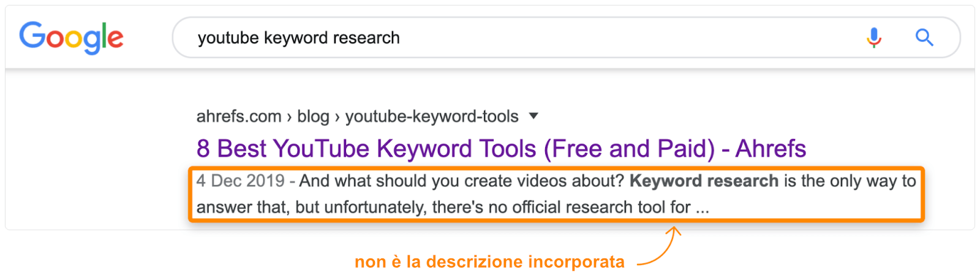Click "And what should you create videos about?"
The width and height of the screenshot is (980, 278).
[x=461, y=181]
